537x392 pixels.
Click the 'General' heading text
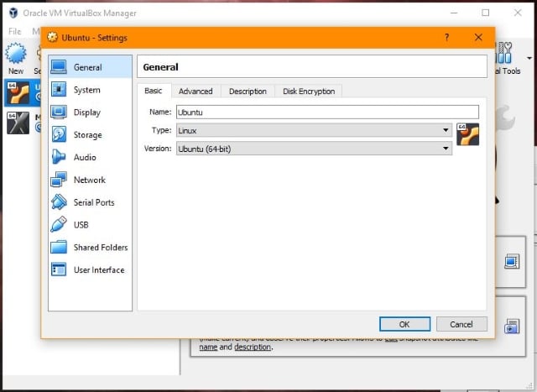pos(160,67)
